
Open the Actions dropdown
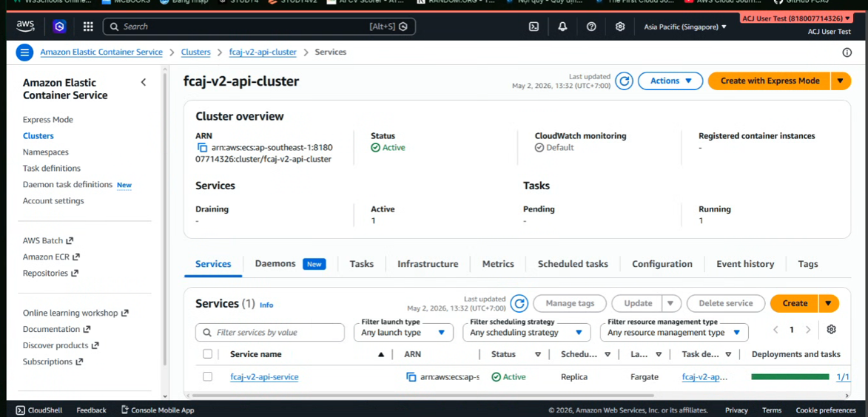[x=670, y=81]
